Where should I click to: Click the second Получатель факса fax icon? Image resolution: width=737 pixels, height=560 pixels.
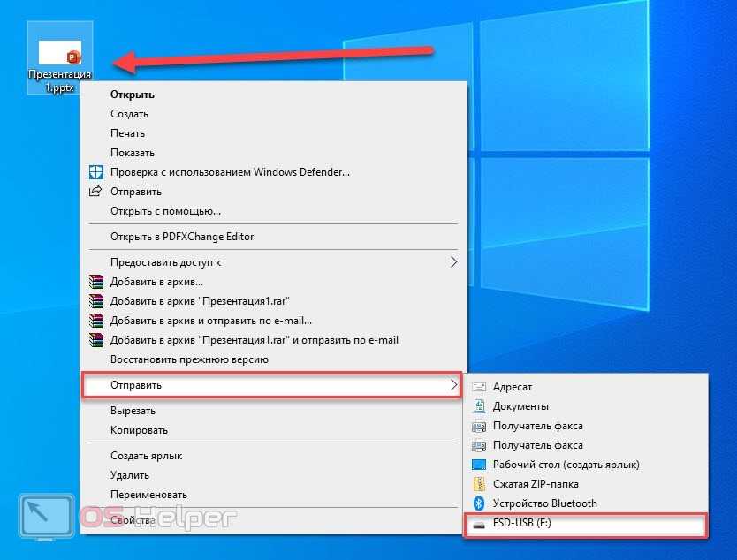[479, 445]
